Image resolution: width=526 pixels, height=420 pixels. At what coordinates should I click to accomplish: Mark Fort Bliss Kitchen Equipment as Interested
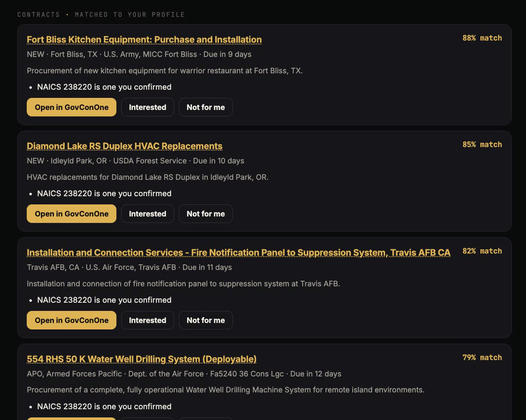147,107
